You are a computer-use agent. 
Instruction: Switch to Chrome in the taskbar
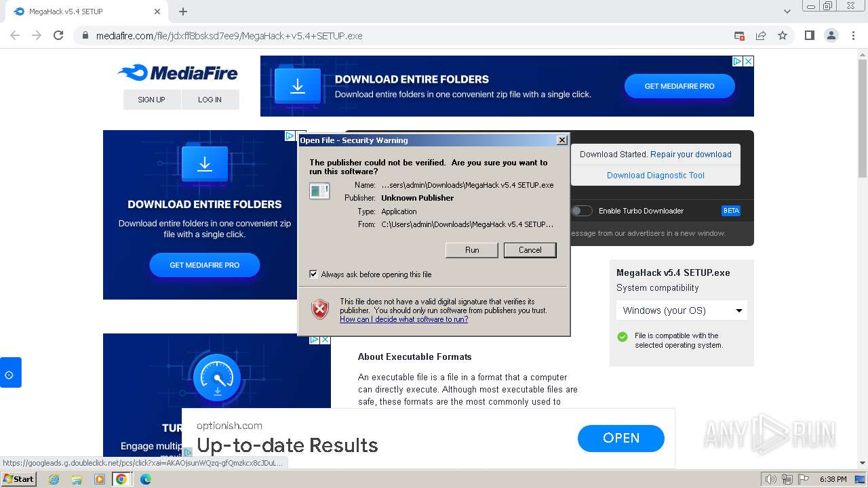(121, 479)
